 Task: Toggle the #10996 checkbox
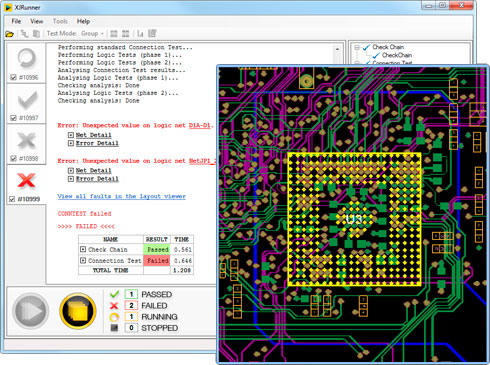(x=13, y=77)
